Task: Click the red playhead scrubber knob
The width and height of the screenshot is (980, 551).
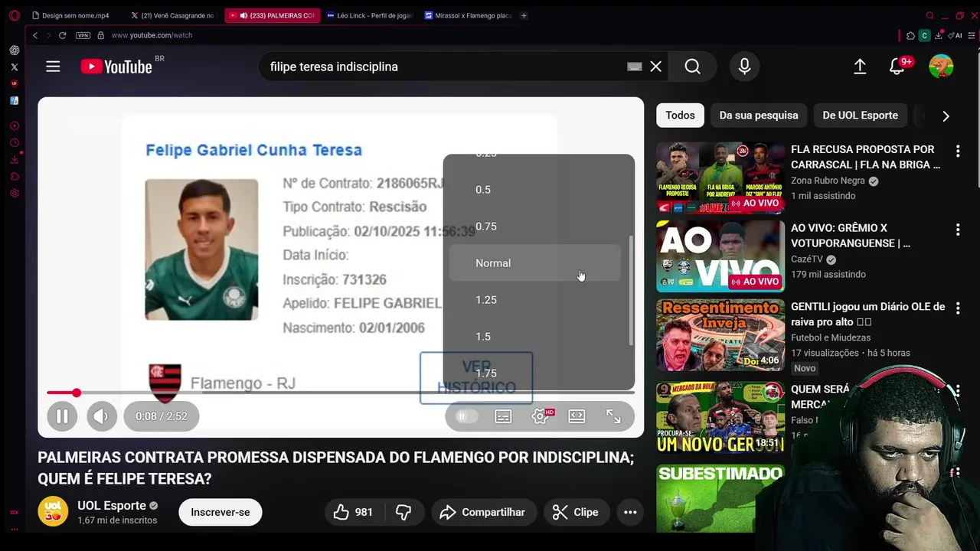Action: coord(77,393)
